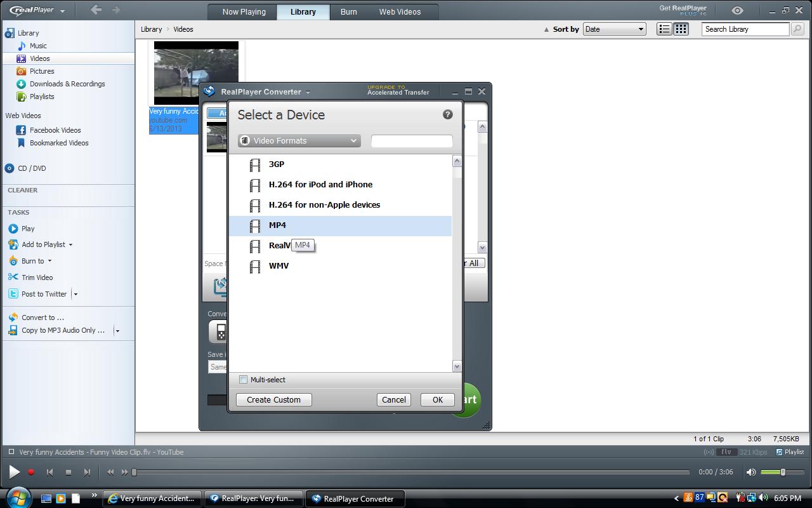812x508 pixels.
Task: Skip to the next clip
Action: tap(87, 472)
